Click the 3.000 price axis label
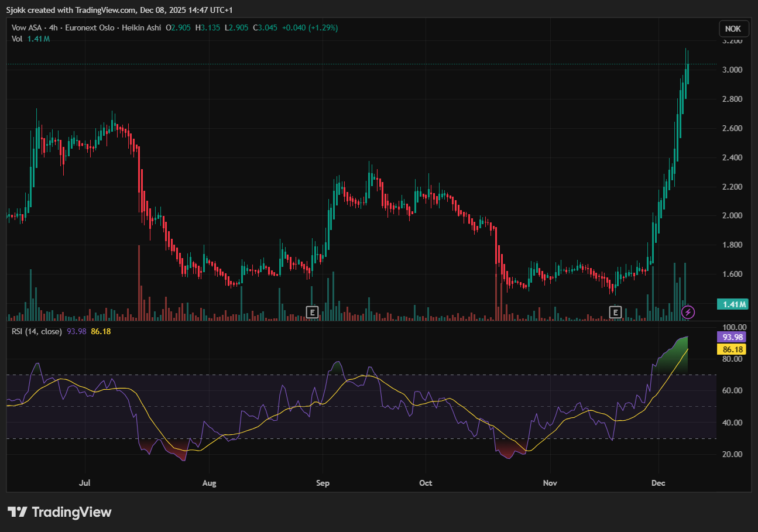 point(732,70)
